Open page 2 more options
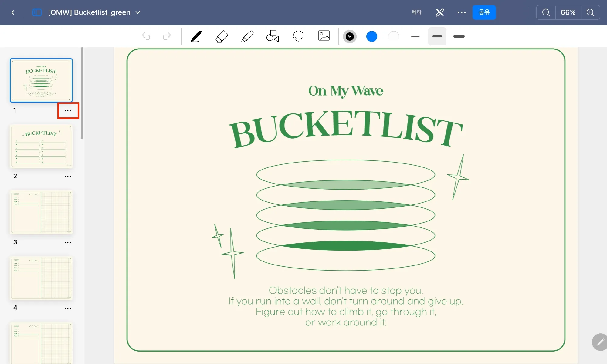The image size is (607, 364). (x=68, y=177)
